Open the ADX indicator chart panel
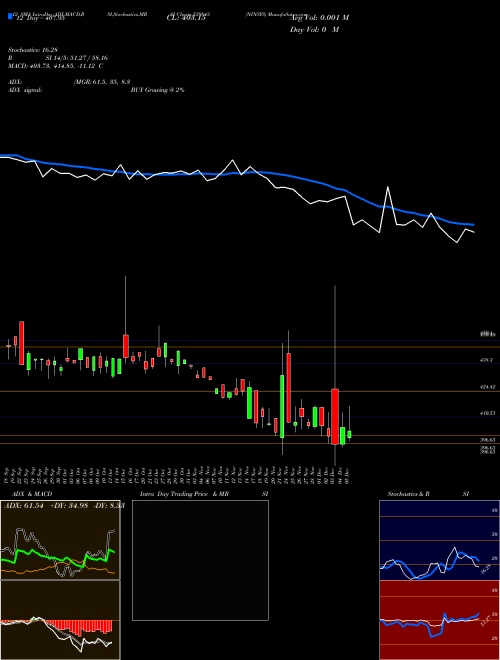This screenshot has width=500, height=660. click(60, 540)
